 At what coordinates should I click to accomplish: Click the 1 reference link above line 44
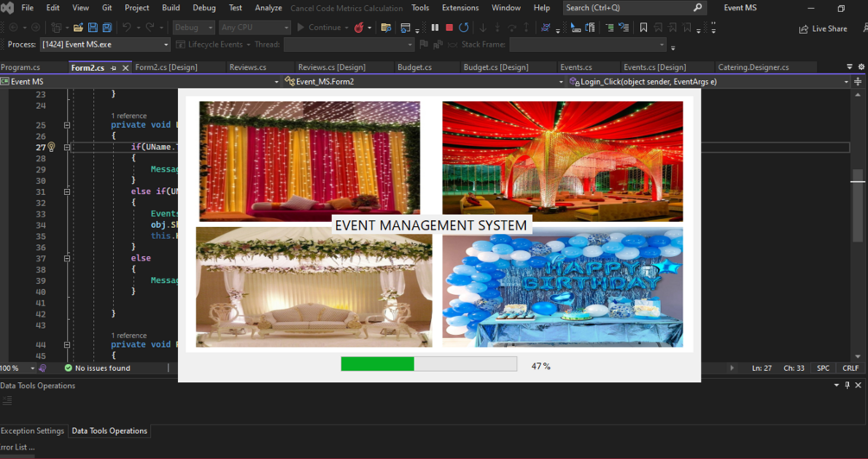click(x=129, y=335)
